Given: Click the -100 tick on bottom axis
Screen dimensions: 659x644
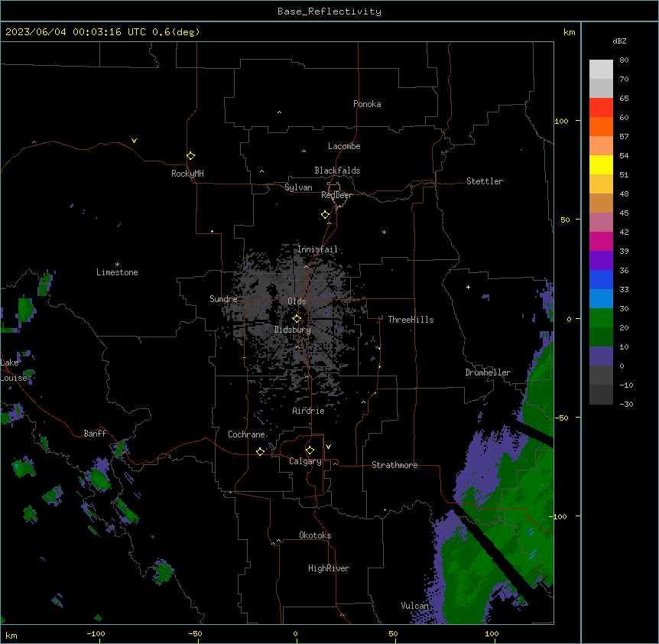Looking at the screenshot, I should click(x=96, y=633).
